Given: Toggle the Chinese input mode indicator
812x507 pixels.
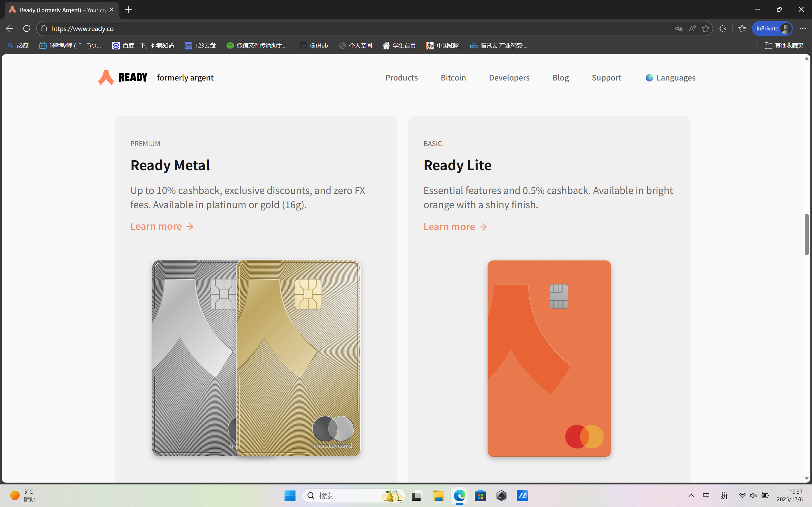Looking at the screenshot, I should pos(706,495).
